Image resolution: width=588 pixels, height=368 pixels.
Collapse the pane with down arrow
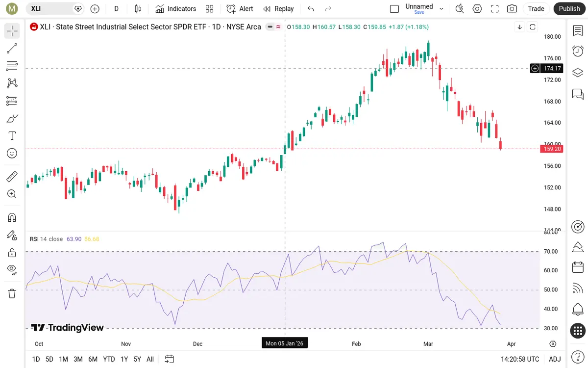click(x=519, y=27)
